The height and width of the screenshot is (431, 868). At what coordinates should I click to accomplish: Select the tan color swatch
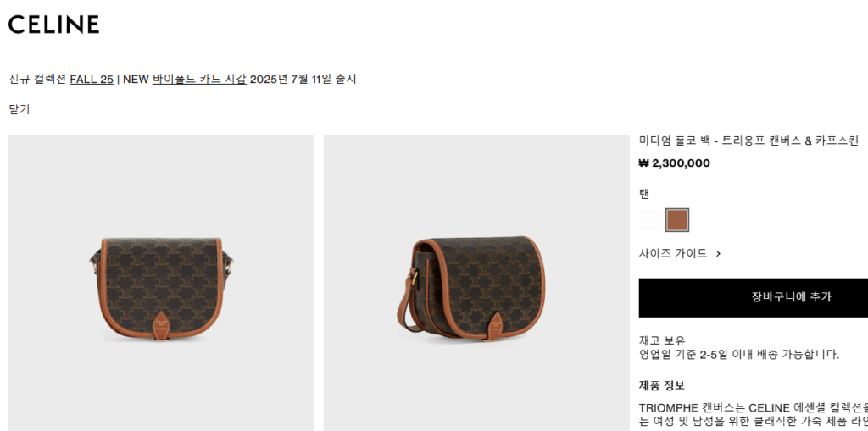[677, 220]
